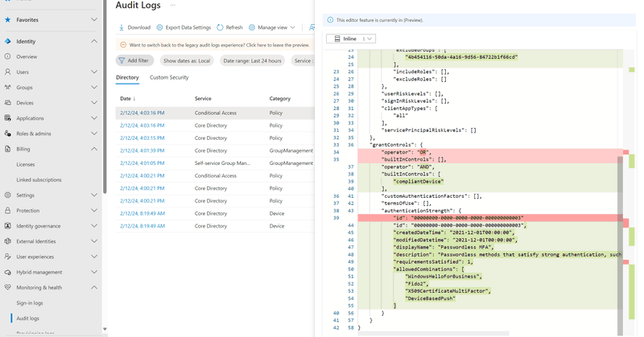
Task: Click the added "compliantDevice" diff line
Action: click(490, 182)
